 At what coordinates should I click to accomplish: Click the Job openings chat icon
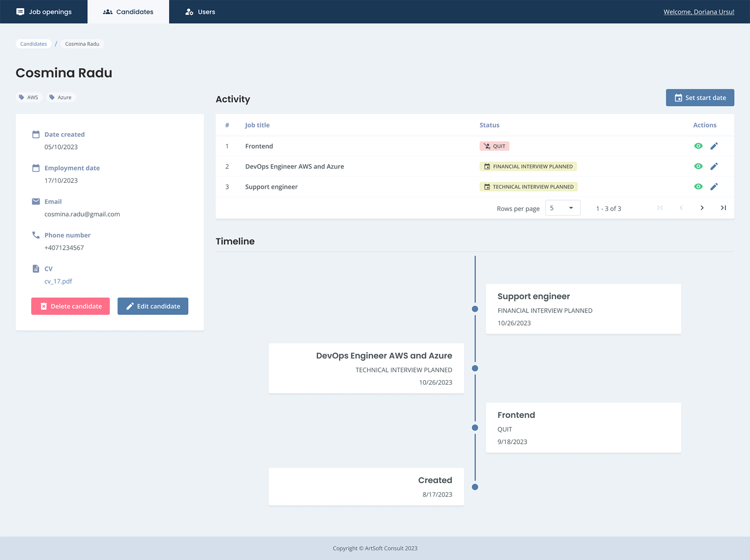point(20,12)
